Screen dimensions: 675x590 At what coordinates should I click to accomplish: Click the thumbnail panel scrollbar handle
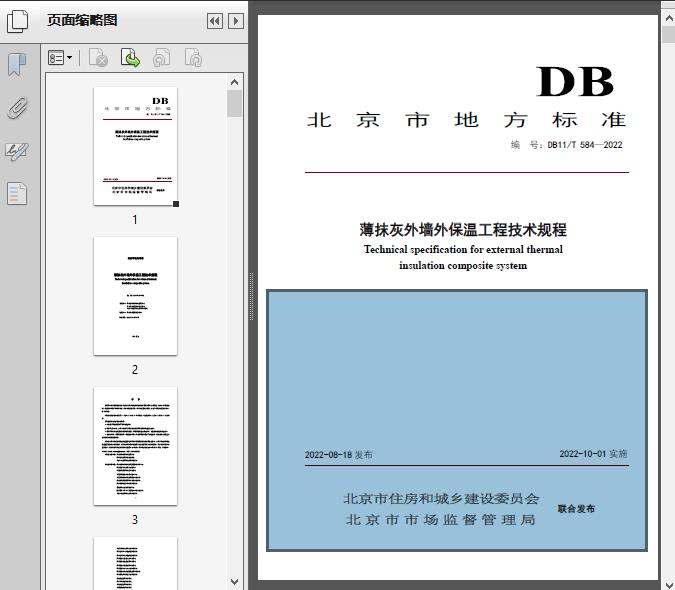tap(234, 104)
